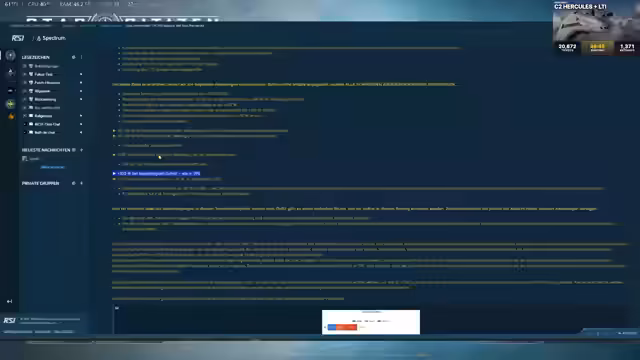Open the Lesezeichen settings gear
Viewport: 640px width, 360px height.
tap(73, 57)
